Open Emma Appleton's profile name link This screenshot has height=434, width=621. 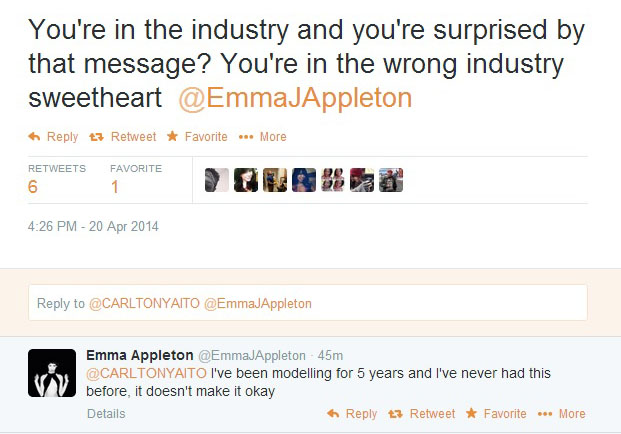140,355
